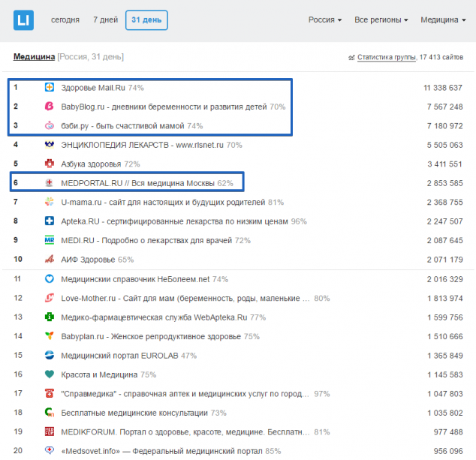Open MEDPORTAL.RU Вся медицина Москвы link
Screen dimensions: 476x460
pos(137,183)
